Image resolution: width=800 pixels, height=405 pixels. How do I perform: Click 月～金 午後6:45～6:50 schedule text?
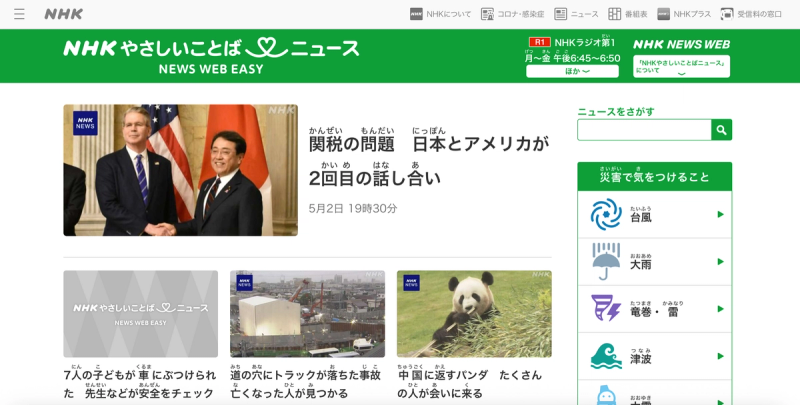pyautogui.click(x=572, y=58)
